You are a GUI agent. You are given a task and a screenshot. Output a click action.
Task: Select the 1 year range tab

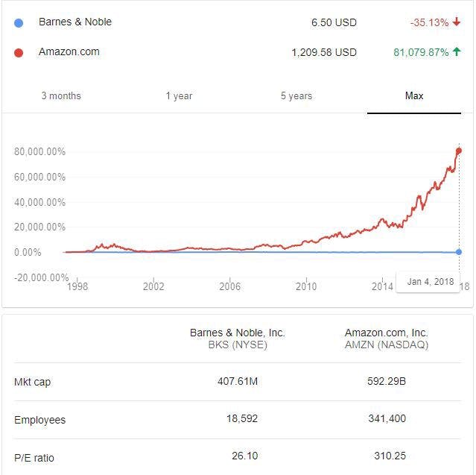tap(179, 96)
